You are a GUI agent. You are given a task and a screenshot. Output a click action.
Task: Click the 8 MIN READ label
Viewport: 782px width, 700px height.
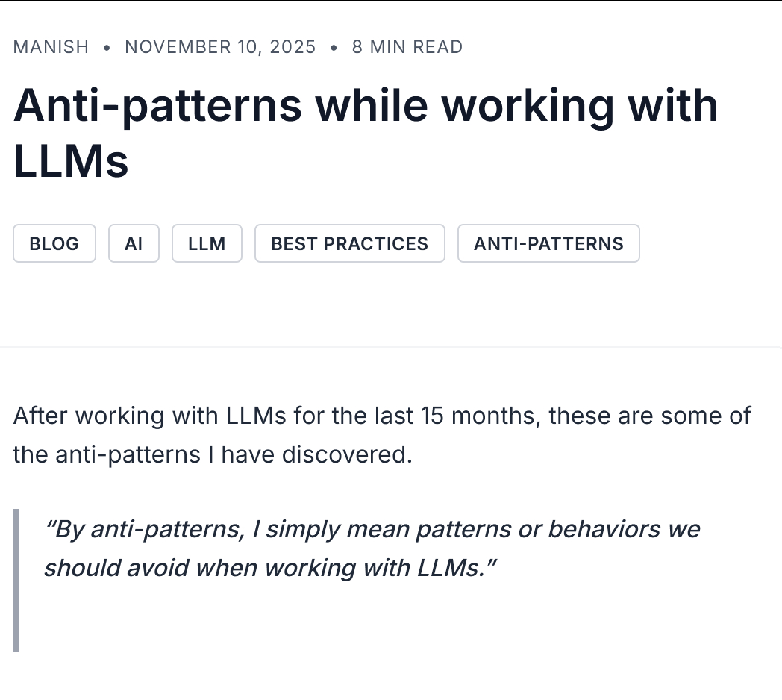pos(407,46)
